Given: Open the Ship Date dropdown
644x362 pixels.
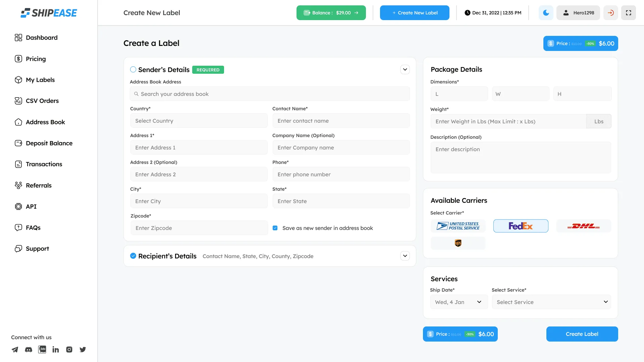Looking at the screenshot, I should 459,302.
